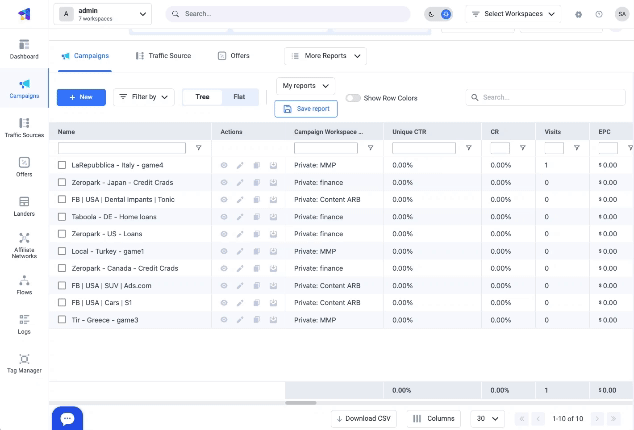Open the chat support bubble
Image resolution: width=634 pixels, height=430 pixels.
(68, 418)
